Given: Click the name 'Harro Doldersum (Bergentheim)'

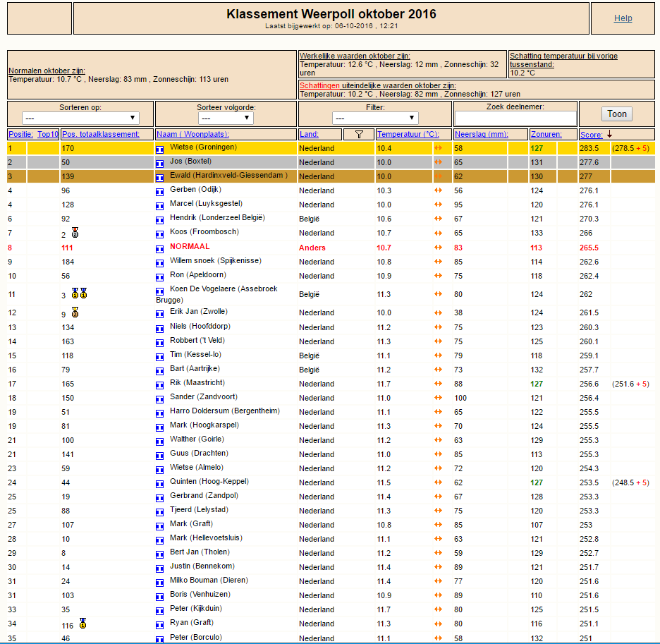Looking at the screenshot, I should [x=225, y=411].
